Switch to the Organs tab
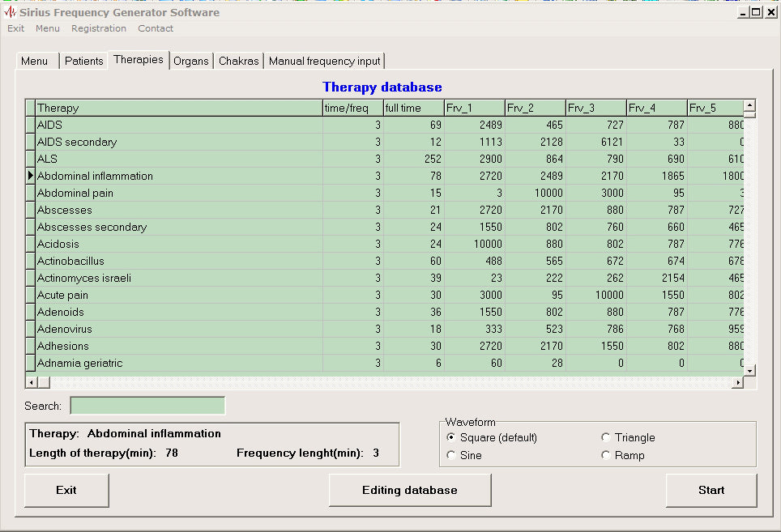Viewport: 781px width, 532px height. pos(191,61)
